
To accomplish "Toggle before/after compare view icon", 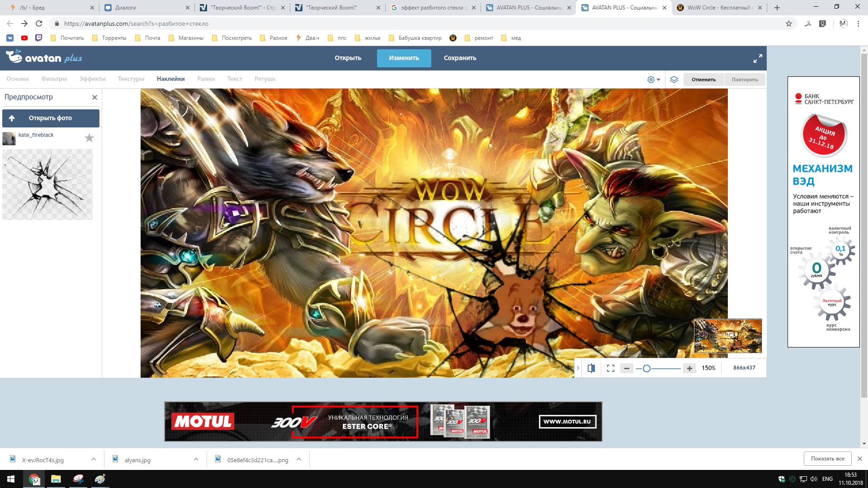I will (x=591, y=368).
